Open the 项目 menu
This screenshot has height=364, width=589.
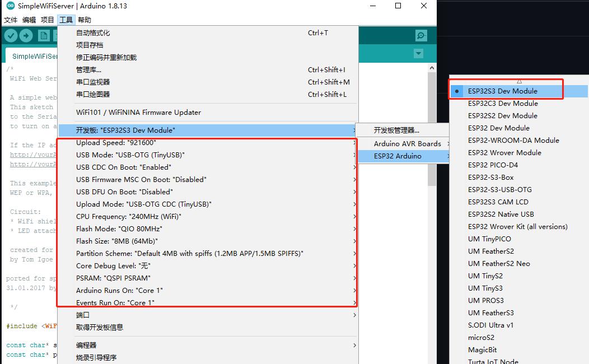(48, 20)
